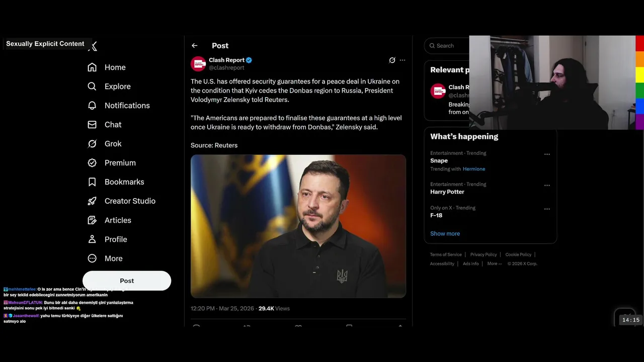Image resolution: width=644 pixels, height=362 pixels.
Task: Open the Grok icon on the post
Action: [x=392, y=60]
